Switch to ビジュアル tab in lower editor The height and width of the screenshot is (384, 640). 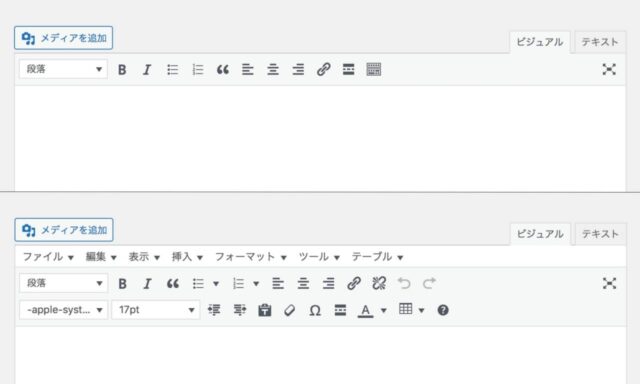coord(540,234)
